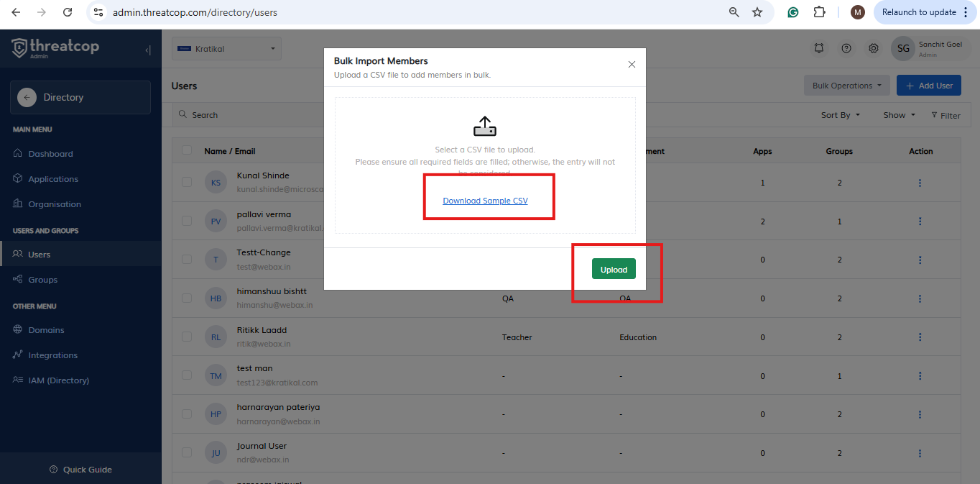The height and width of the screenshot is (484, 980).
Task: Collapse the sidebar using the chevron icon
Action: click(148, 50)
